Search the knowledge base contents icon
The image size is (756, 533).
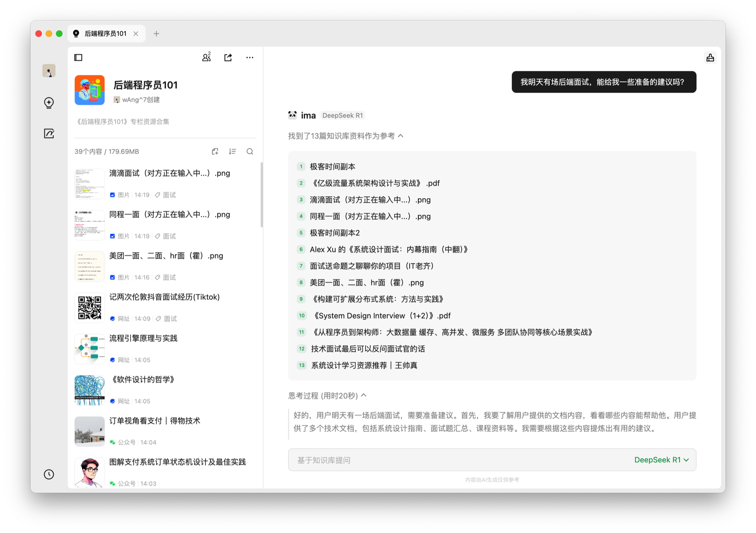tap(250, 151)
